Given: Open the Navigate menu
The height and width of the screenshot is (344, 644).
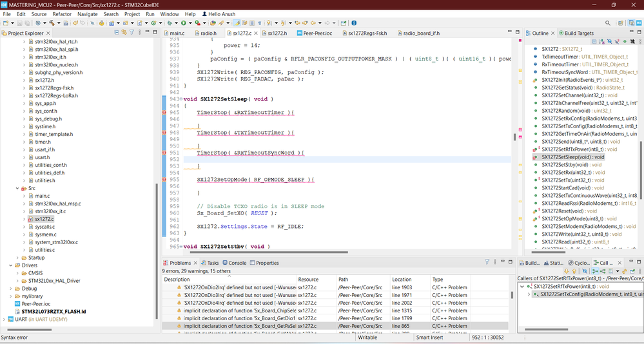Looking at the screenshot, I should pos(88,14).
